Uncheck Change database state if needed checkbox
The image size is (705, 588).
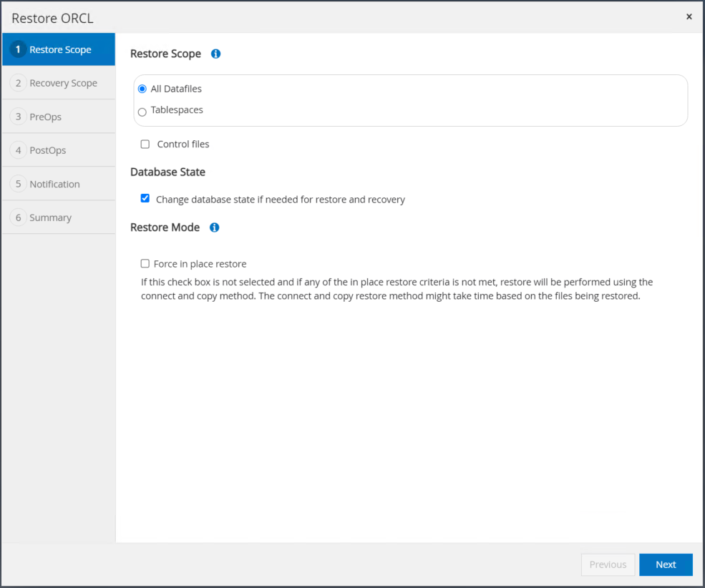[x=145, y=199]
